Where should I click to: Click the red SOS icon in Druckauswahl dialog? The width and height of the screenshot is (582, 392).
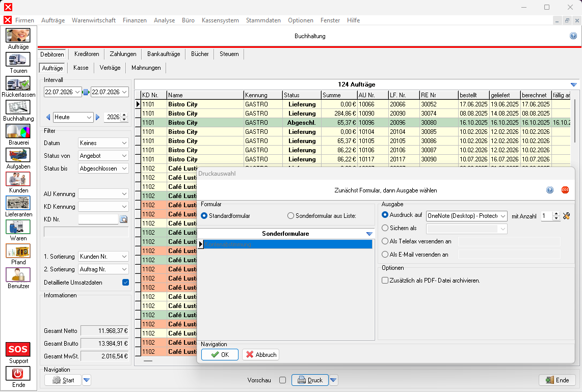click(x=565, y=190)
